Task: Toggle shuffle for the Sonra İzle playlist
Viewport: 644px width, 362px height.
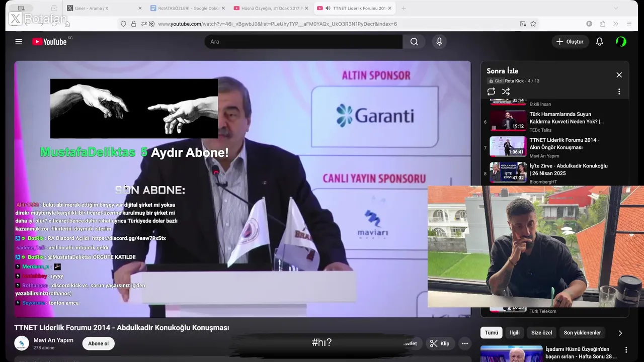Action: tap(506, 92)
